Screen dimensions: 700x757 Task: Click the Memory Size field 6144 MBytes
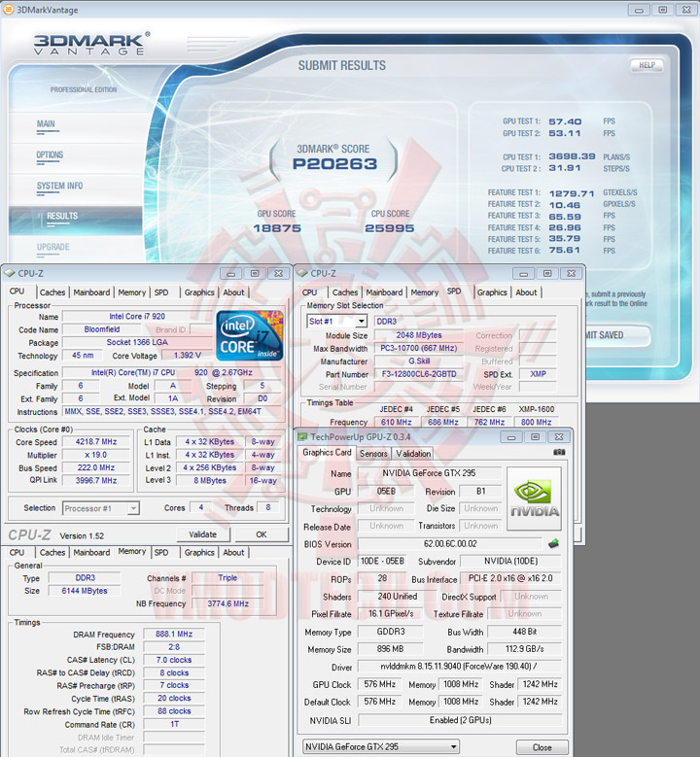(x=84, y=591)
